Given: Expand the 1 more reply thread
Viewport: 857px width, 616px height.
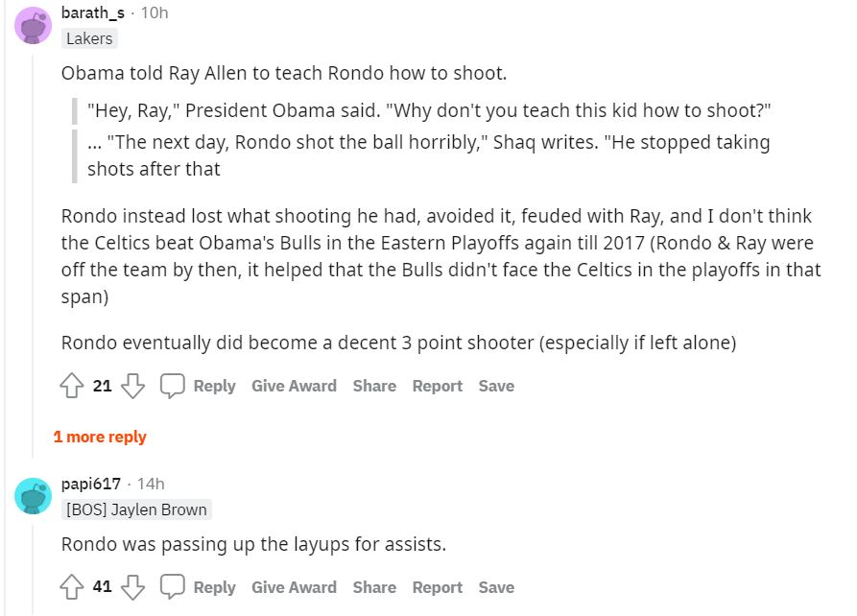Looking at the screenshot, I should (100, 437).
